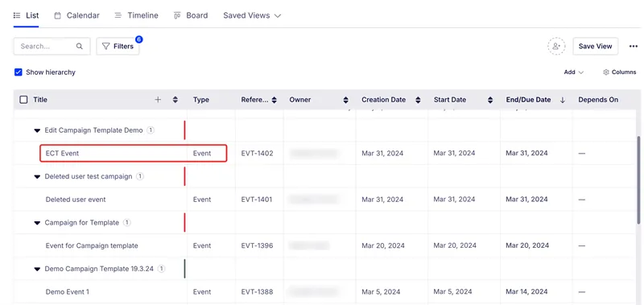This screenshot has width=644, height=305.
Task: Click the count badge beside Campaign for Template
Action: click(x=127, y=223)
